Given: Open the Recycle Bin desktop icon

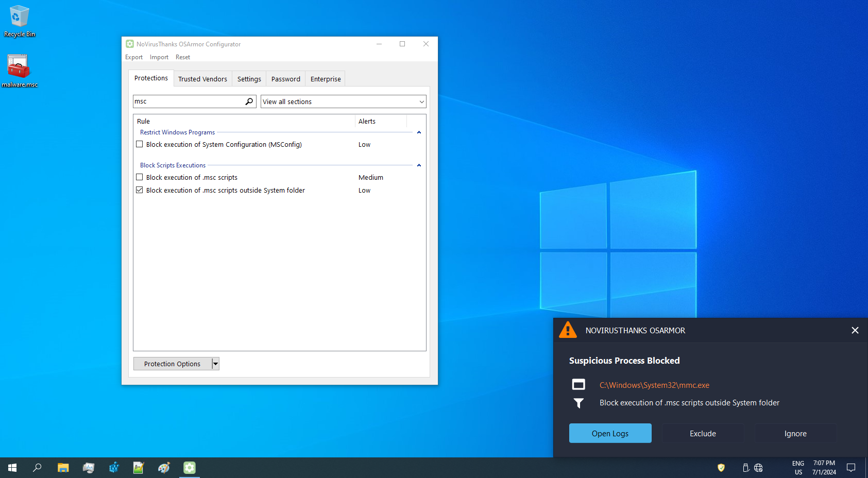Looking at the screenshot, I should point(20,21).
